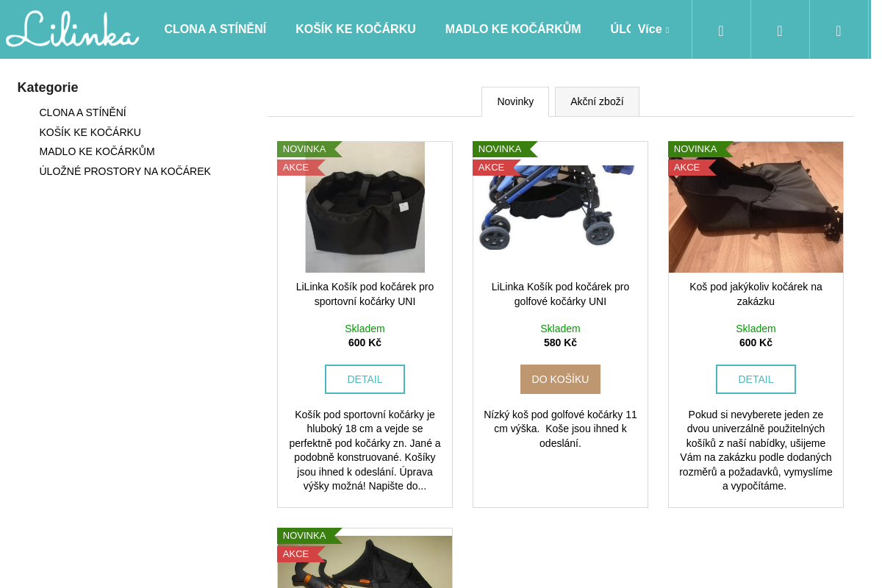Screen dimensions: 882x588
Task: Open title Koš pod jakýkoliv kočárek na zakázku
Action: click(x=756, y=294)
